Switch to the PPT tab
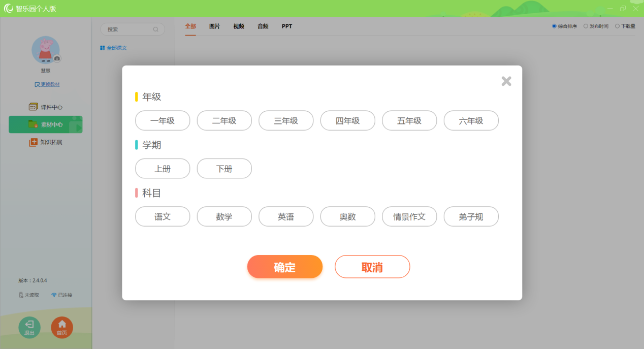 [287, 26]
